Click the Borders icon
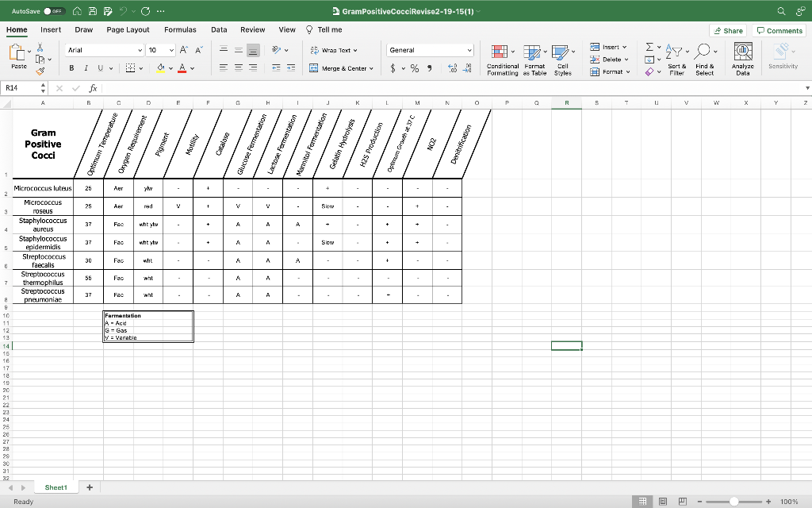 click(131, 68)
